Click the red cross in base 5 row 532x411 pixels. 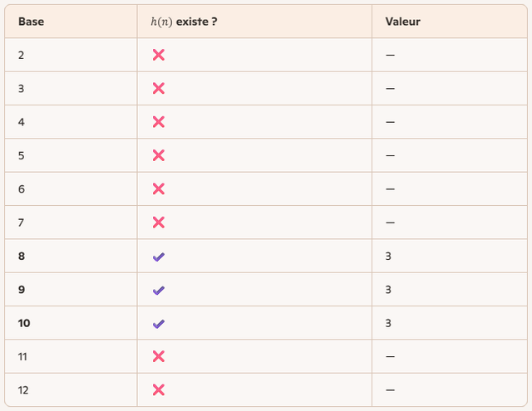click(159, 155)
